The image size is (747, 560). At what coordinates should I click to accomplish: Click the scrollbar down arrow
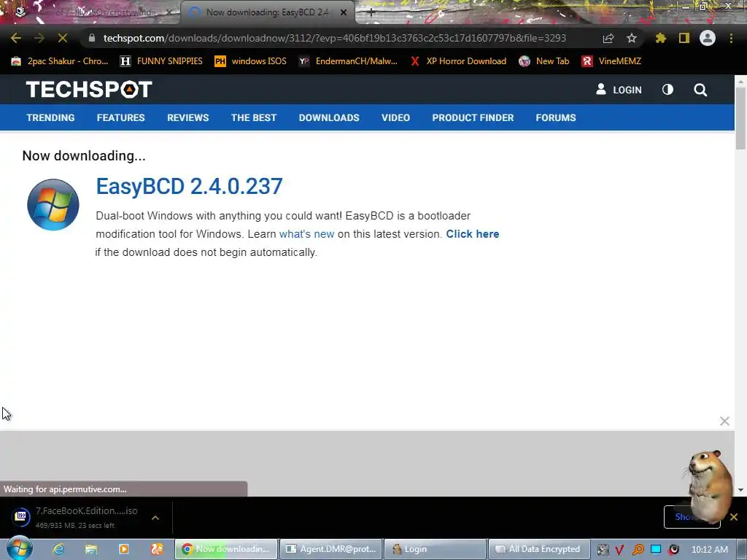point(740,490)
